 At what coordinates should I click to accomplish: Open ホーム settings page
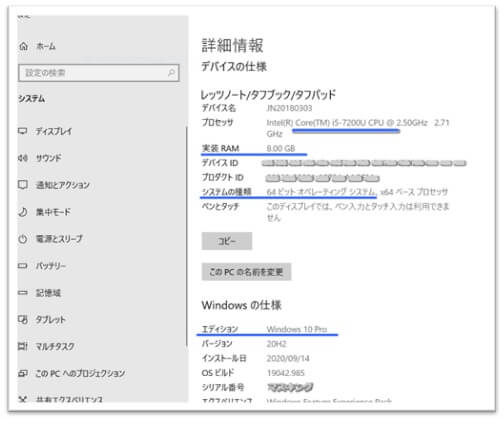46,46
